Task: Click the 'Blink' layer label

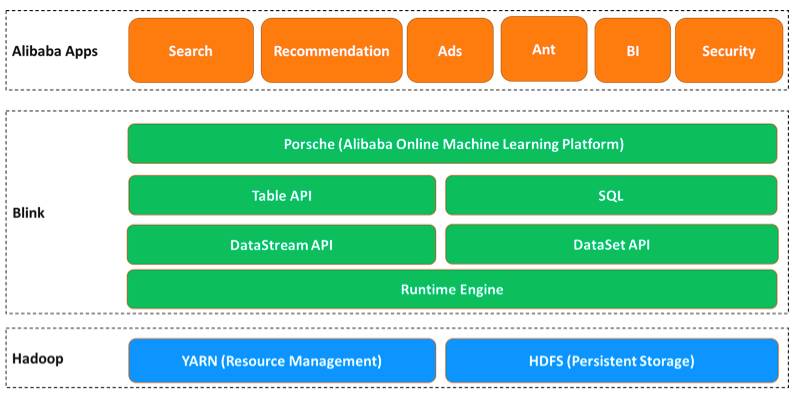Action: pos(28,213)
